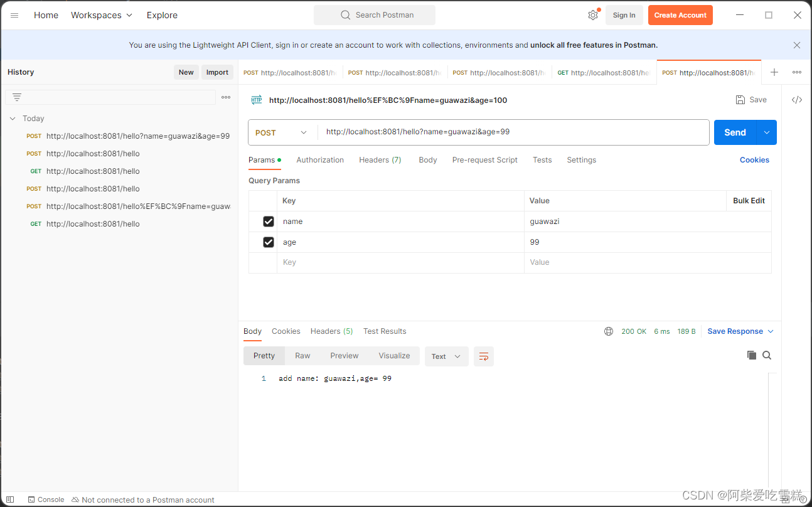
Task: Copy the response body using copy icon
Action: [x=752, y=355]
